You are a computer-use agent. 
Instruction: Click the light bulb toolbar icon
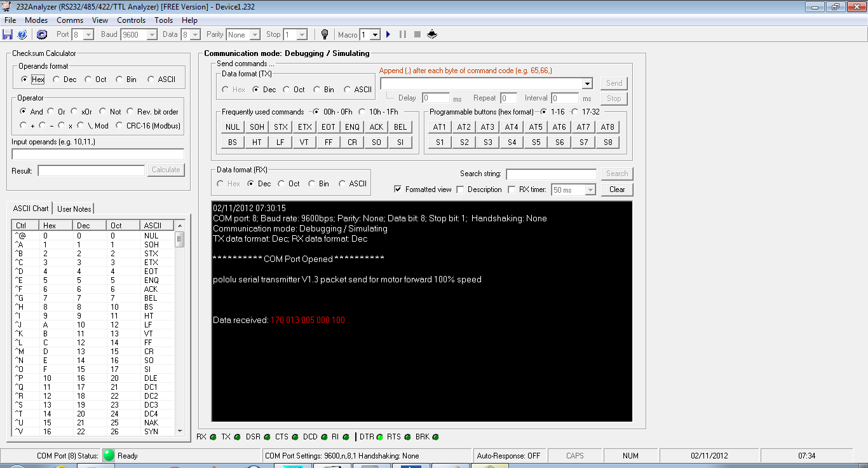[x=325, y=34]
